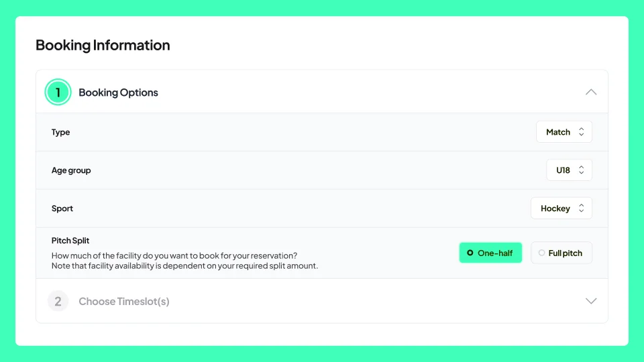Click the step 1 number badge
The width and height of the screenshot is (644, 362).
(58, 93)
